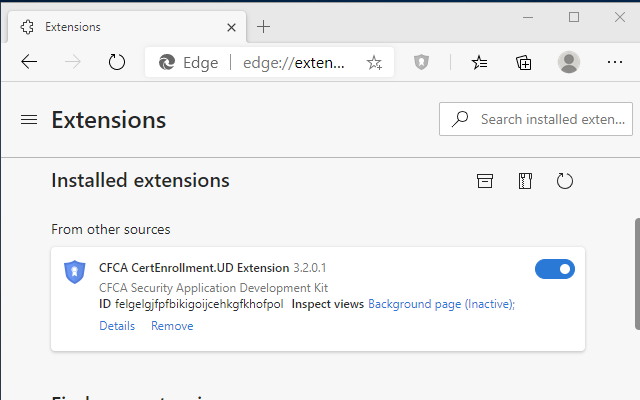The height and width of the screenshot is (400, 640).
Task: Click the browser back arrow
Action: [x=29, y=62]
